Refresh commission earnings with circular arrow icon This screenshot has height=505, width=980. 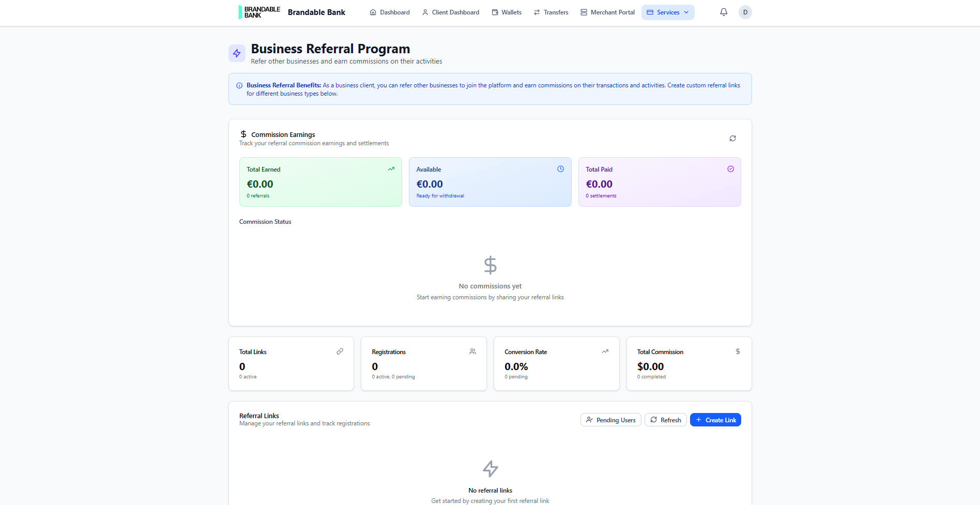point(732,139)
